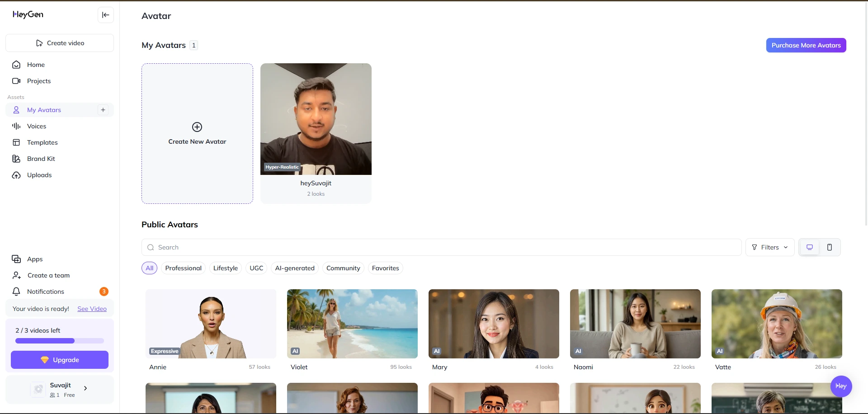Open the Violet beach avatar thumbnail
The image size is (868, 414).
[352, 324]
